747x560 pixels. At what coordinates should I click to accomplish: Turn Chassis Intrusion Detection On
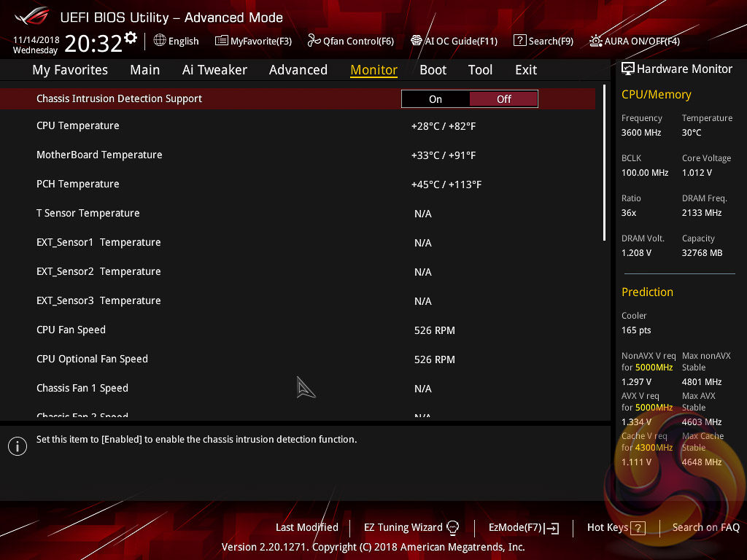pos(436,99)
